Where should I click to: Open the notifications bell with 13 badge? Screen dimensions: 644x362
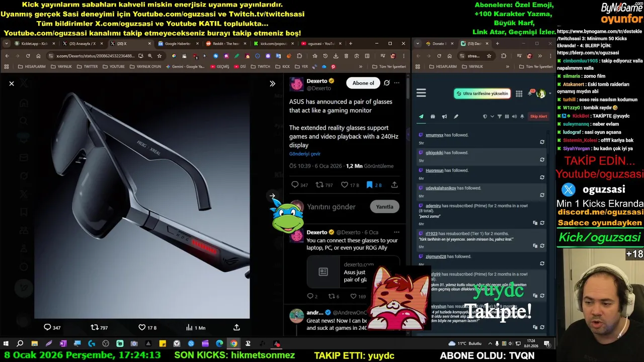click(530, 93)
